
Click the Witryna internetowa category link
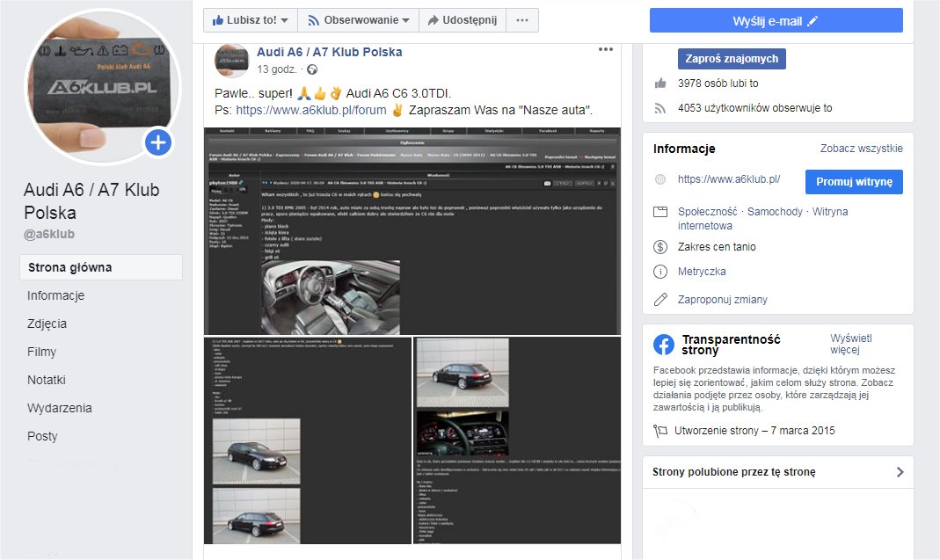tap(762, 219)
